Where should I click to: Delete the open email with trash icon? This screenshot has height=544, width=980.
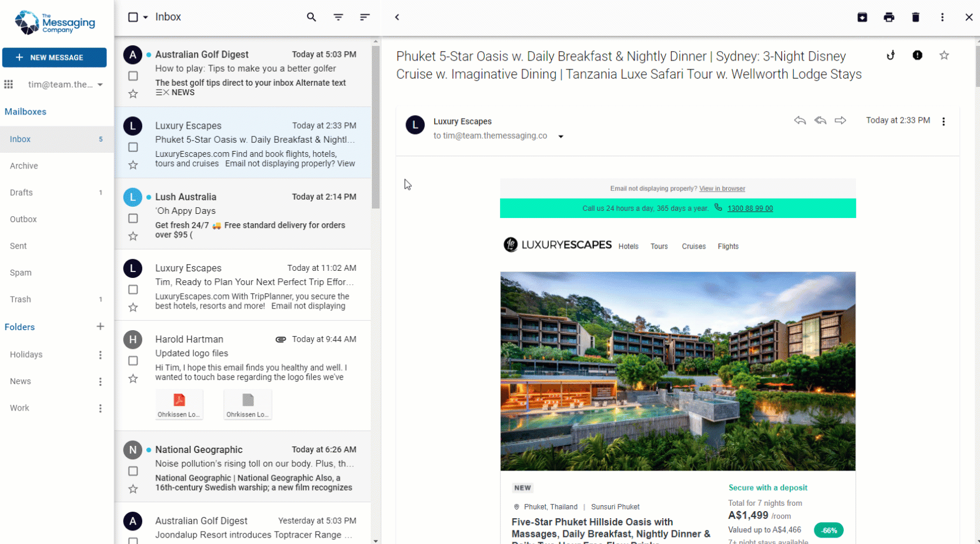pyautogui.click(x=915, y=17)
